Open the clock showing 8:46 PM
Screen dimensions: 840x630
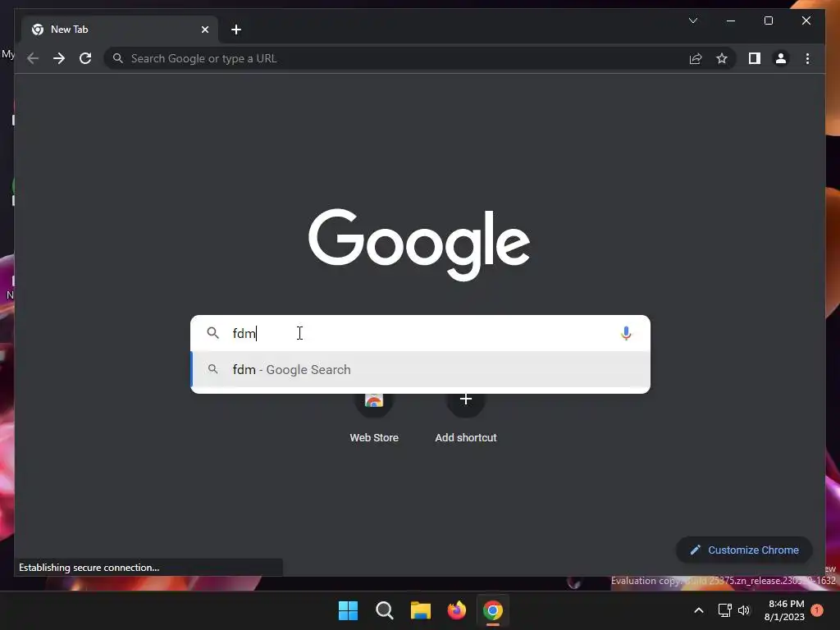pos(785,610)
